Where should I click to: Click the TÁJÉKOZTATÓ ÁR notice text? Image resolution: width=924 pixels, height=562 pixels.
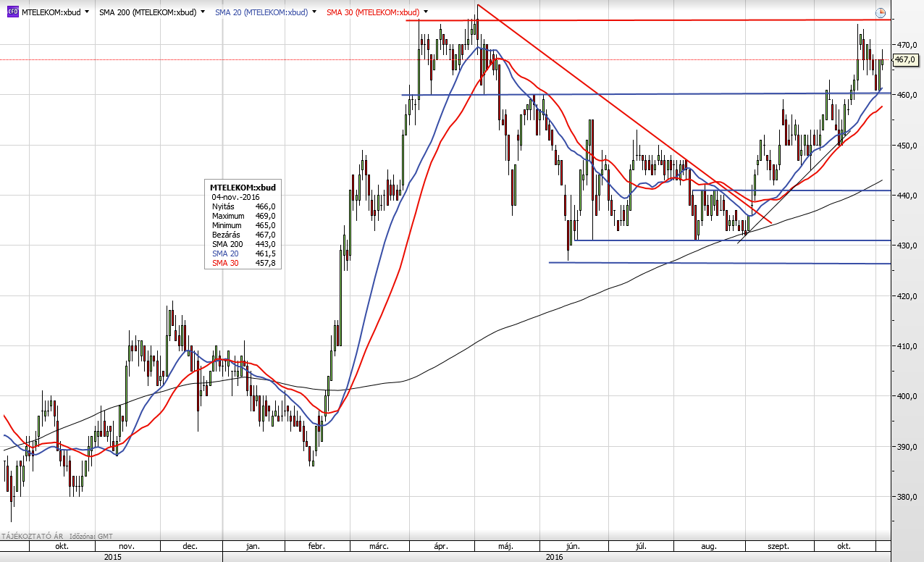[x=32, y=536]
